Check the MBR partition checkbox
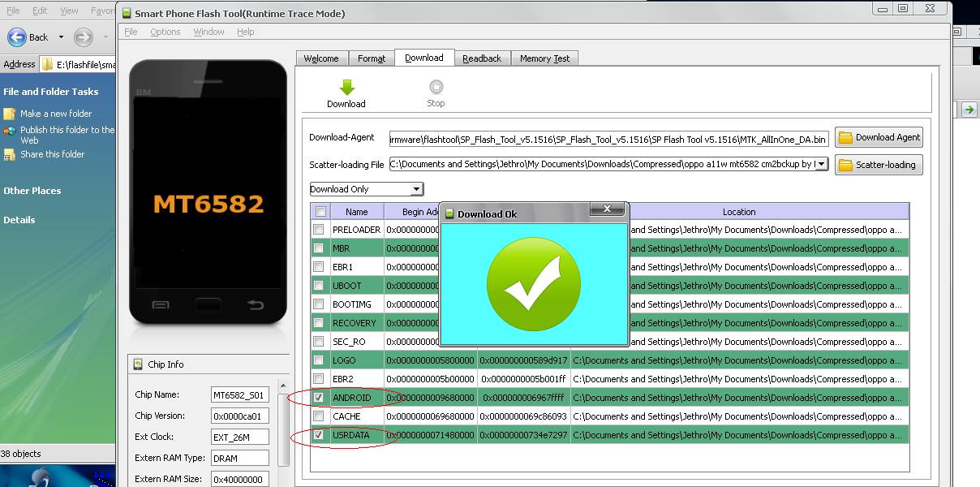This screenshot has height=487, width=980. 320,248
